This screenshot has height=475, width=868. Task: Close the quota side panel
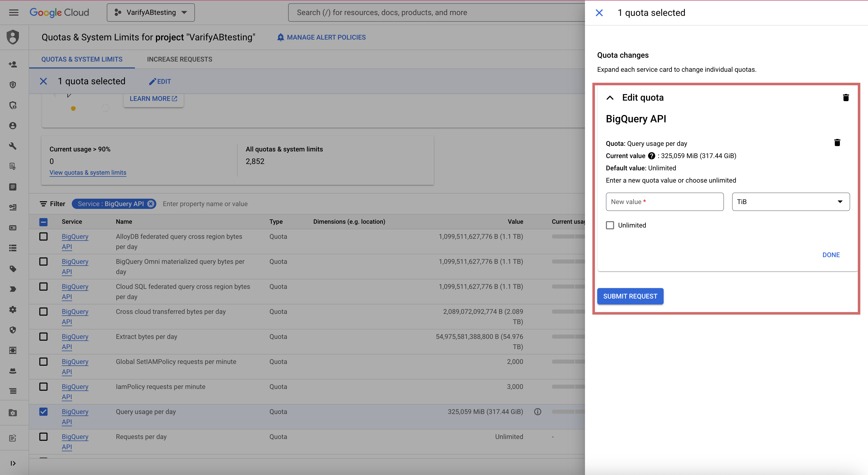599,13
